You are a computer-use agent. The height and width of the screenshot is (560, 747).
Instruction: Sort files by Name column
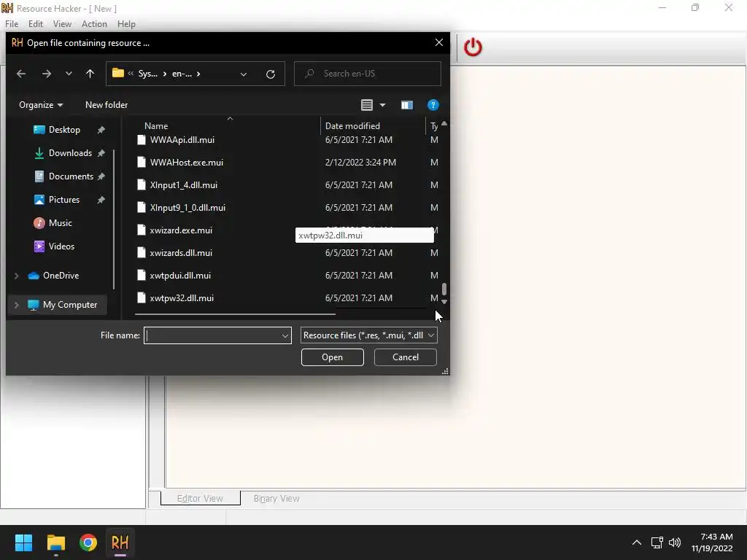(156, 125)
